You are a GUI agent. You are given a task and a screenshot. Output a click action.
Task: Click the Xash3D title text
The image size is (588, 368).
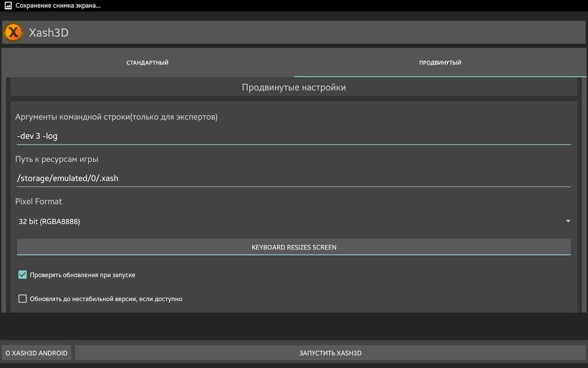49,33
